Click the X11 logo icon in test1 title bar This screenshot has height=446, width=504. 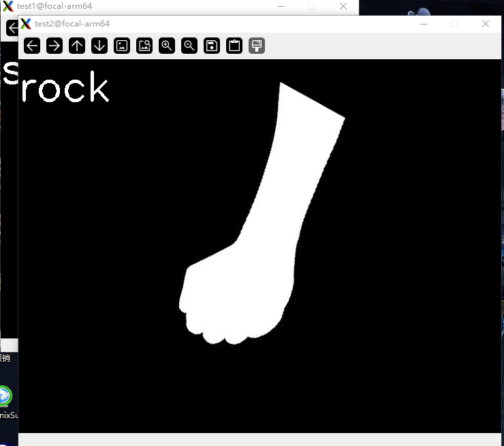8,6
